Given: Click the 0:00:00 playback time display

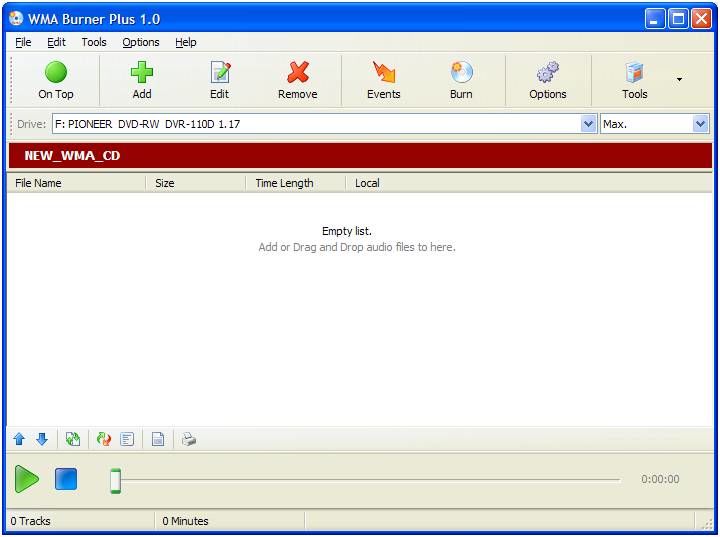Looking at the screenshot, I should [x=660, y=479].
